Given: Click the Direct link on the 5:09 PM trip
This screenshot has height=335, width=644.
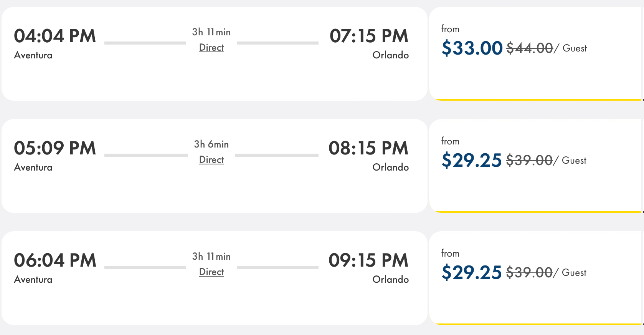Looking at the screenshot, I should click(211, 160).
